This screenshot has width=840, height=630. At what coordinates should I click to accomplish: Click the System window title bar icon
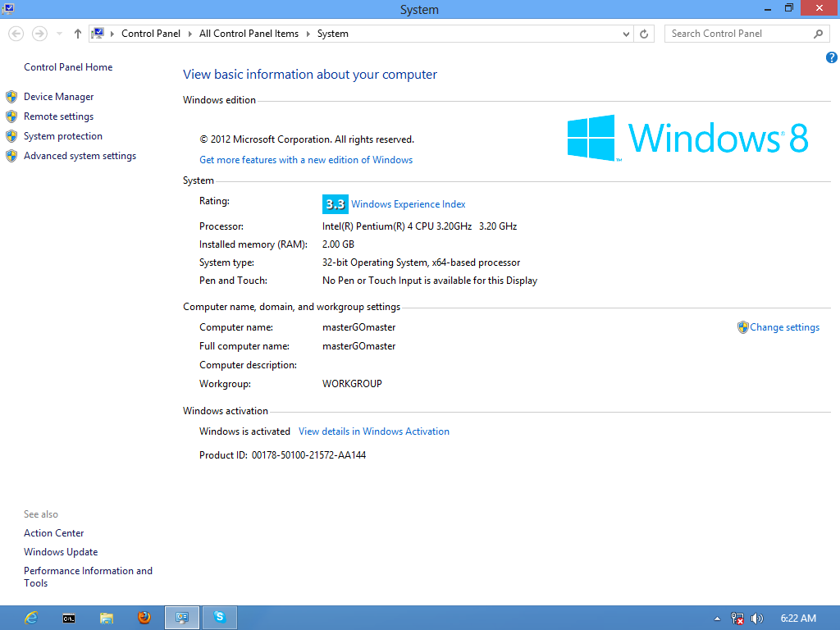pyautogui.click(x=8, y=8)
